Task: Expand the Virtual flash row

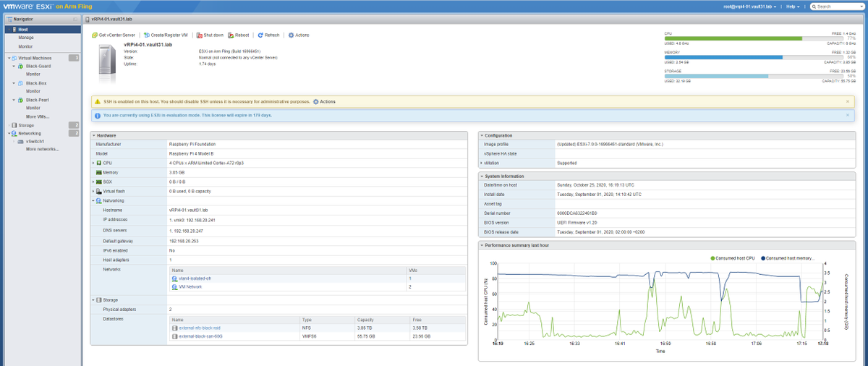Action: pos(93,191)
